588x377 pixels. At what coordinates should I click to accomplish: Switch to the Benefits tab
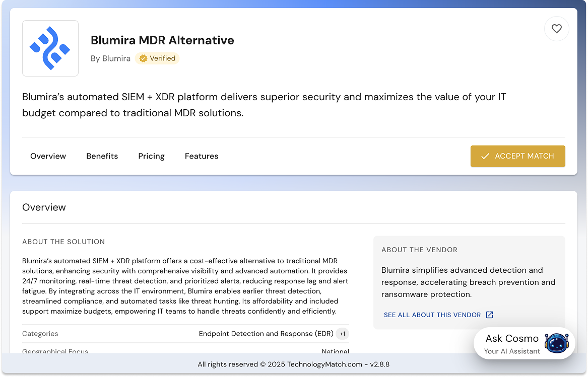102,156
